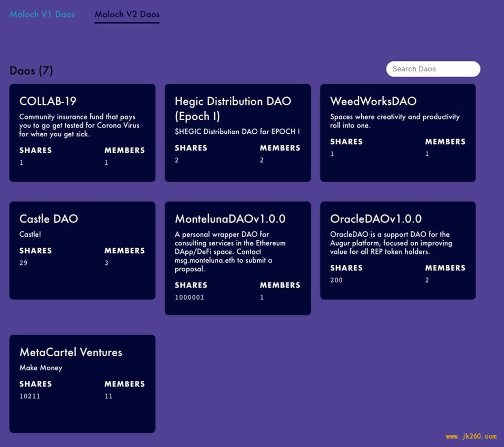Click the MetaCartel Ventures title text
The width and height of the screenshot is (504, 447).
pyautogui.click(x=71, y=352)
